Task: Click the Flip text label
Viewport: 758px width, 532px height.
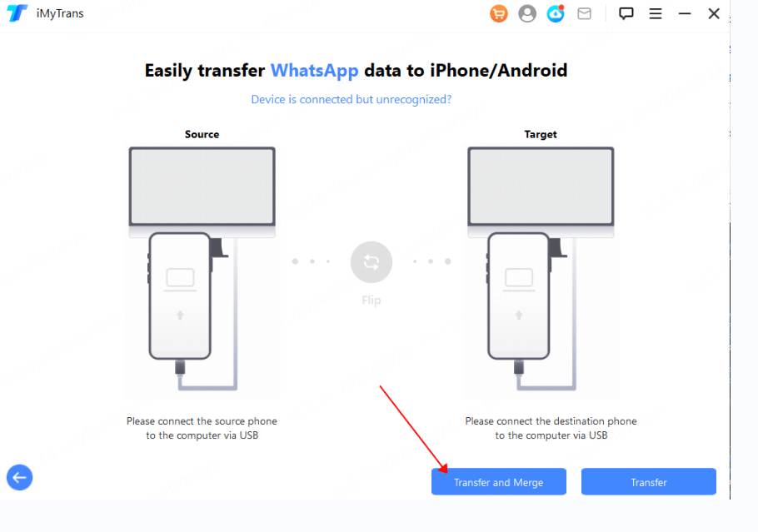Action: tap(371, 301)
